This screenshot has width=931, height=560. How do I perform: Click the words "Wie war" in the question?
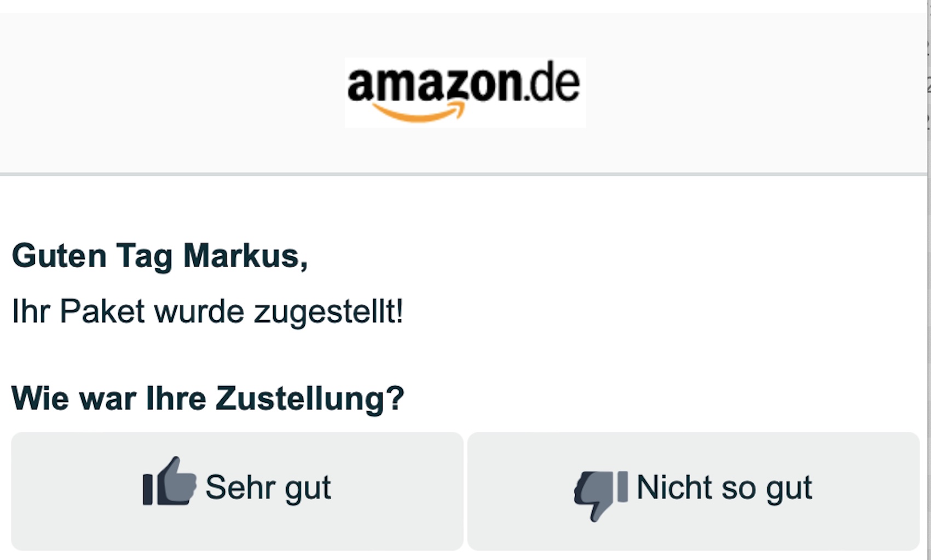(73, 398)
